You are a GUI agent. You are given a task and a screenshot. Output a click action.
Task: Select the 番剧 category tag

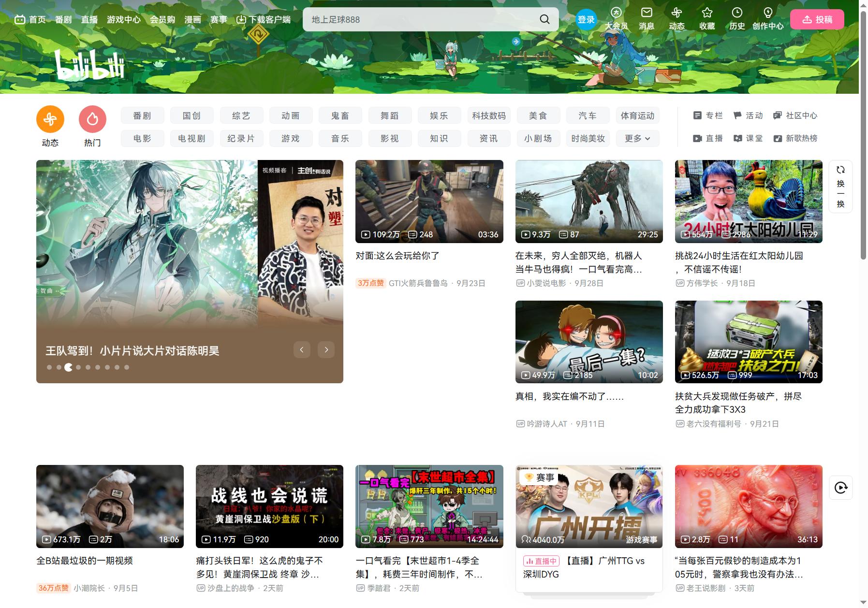[x=142, y=116]
